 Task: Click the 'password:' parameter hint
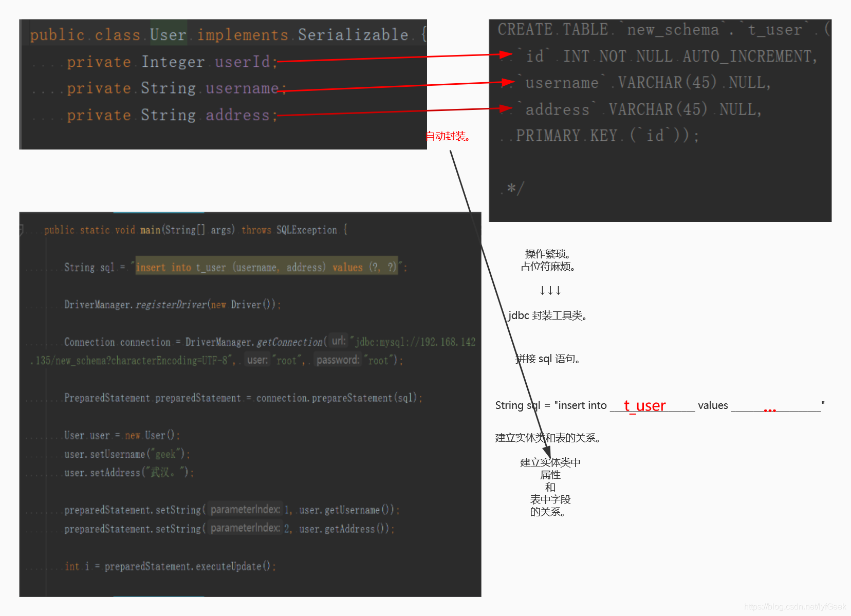click(338, 360)
